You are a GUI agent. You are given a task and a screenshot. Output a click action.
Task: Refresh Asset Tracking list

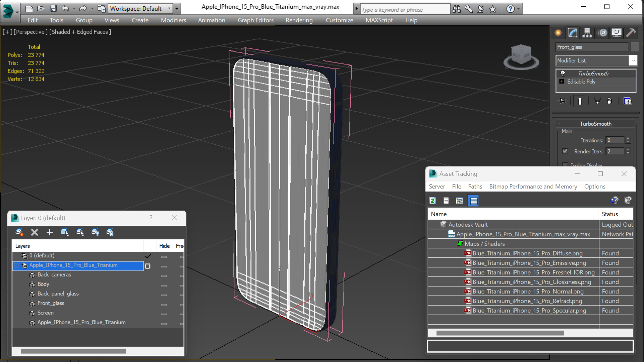tap(432, 201)
